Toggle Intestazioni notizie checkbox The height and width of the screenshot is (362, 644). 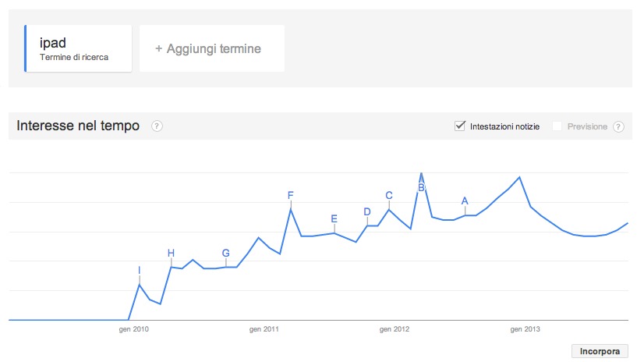tap(460, 126)
